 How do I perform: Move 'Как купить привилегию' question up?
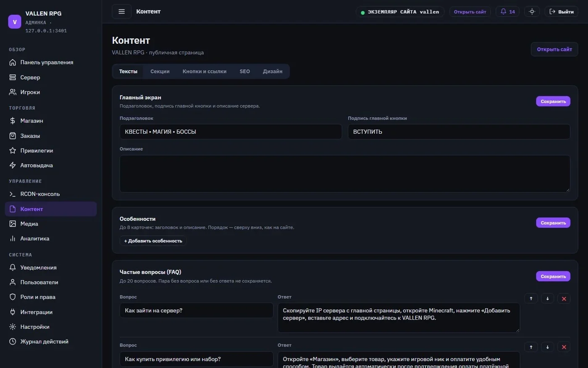pyautogui.click(x=531, y=347)
